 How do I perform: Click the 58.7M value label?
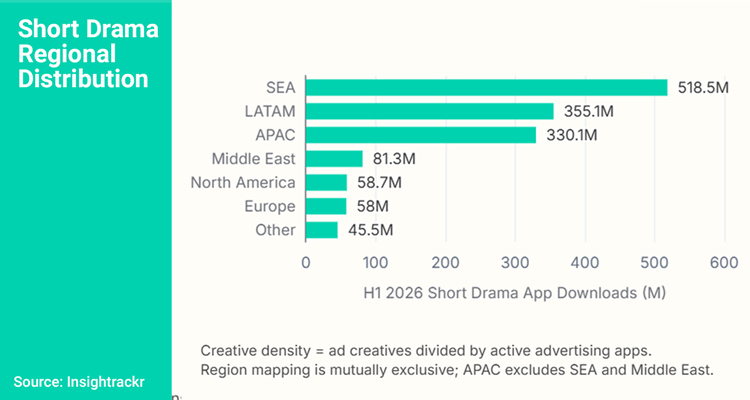click(379, 183)
